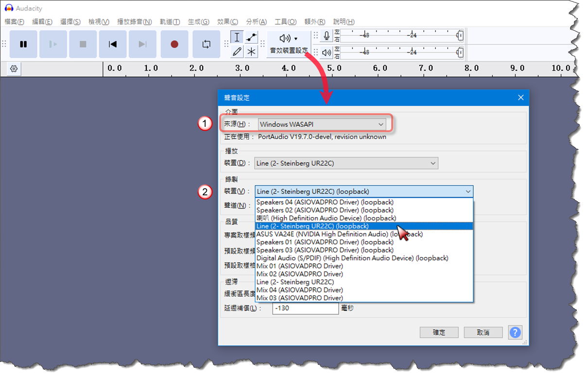Cancel the dialog with 取消 button

(x=483, y=332)
